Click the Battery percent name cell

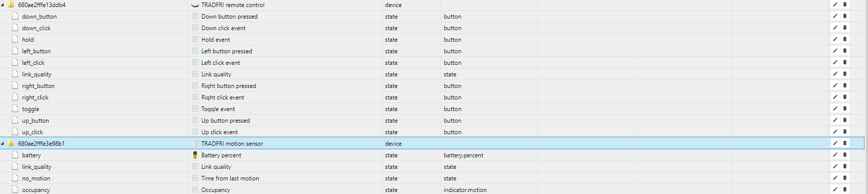point(221,155)
